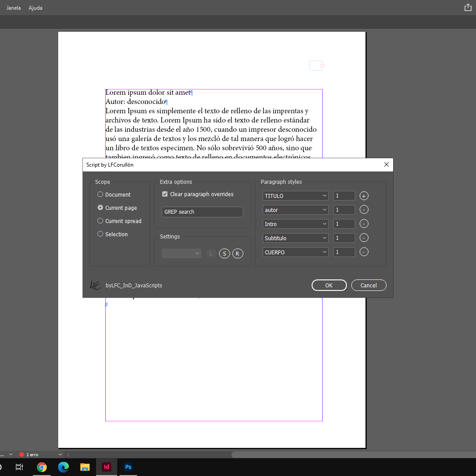Image resolution: width=476 pixels, height=476 pixels.
Task: Expand the TITULO paragraph style dropdown
Action: pos(296,196)
